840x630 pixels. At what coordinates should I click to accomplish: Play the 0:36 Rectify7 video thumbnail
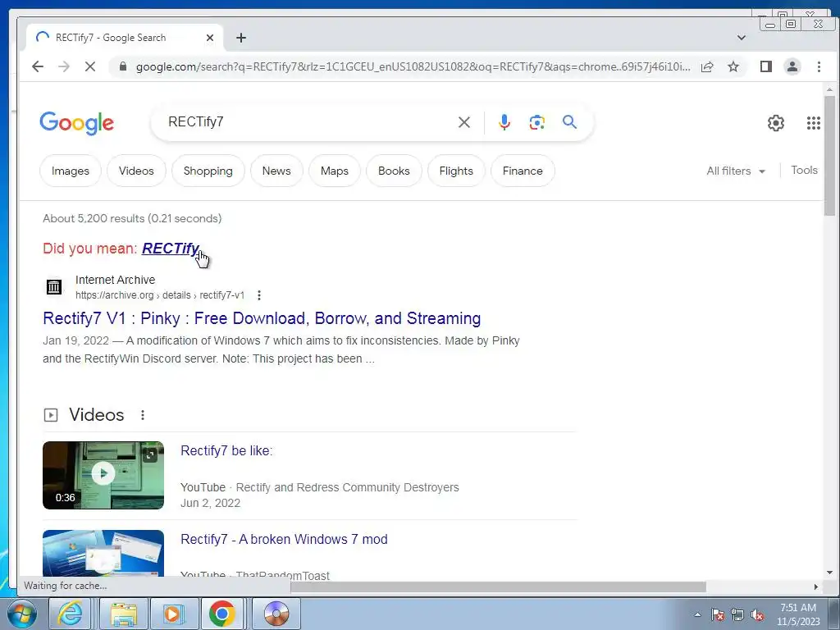click(x=103, y=475)
